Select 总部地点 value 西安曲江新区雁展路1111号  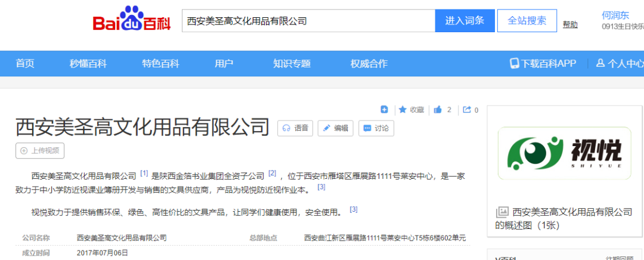[x=385, y=238]
